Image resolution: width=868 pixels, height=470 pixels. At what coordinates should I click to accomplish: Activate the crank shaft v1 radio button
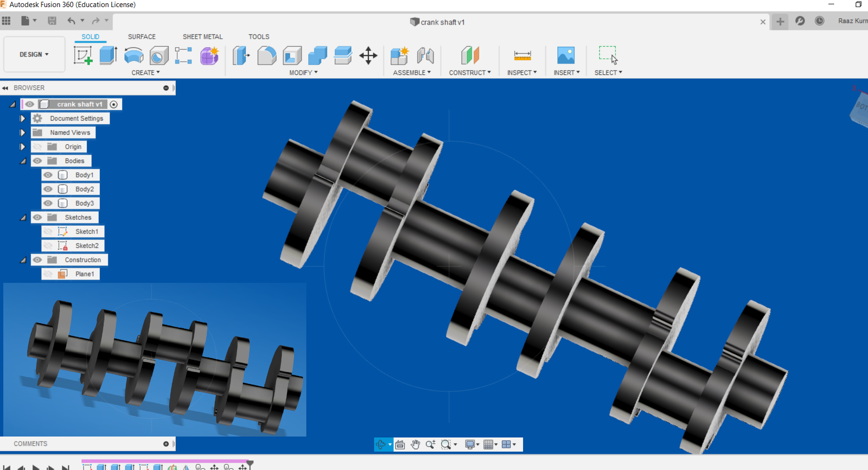[x=114, y=104]
